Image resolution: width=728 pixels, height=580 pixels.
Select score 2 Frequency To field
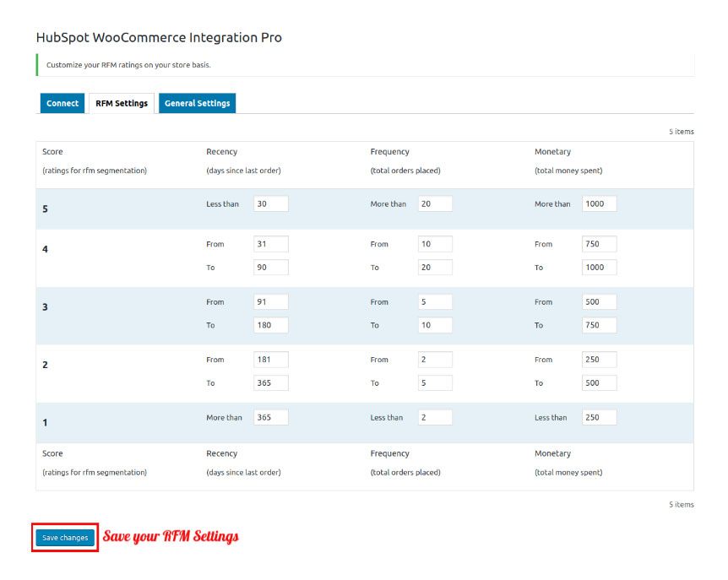(x=435, y=382)
